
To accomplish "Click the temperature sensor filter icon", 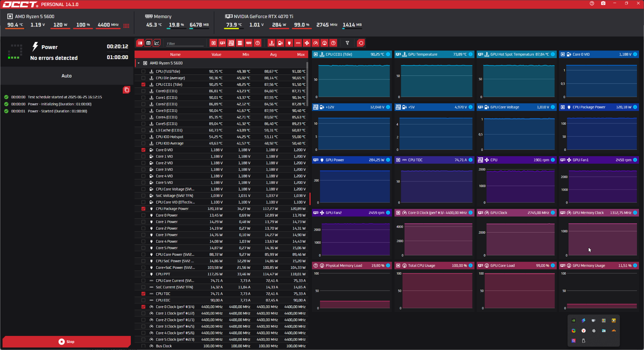I will 272,43.
